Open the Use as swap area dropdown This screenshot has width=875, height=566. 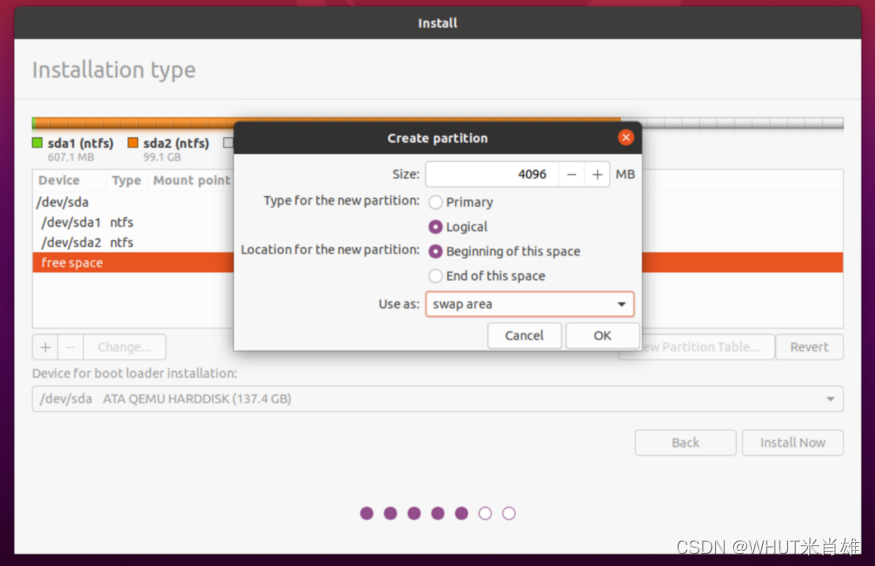pyautogui.click(x=530, y=304)
